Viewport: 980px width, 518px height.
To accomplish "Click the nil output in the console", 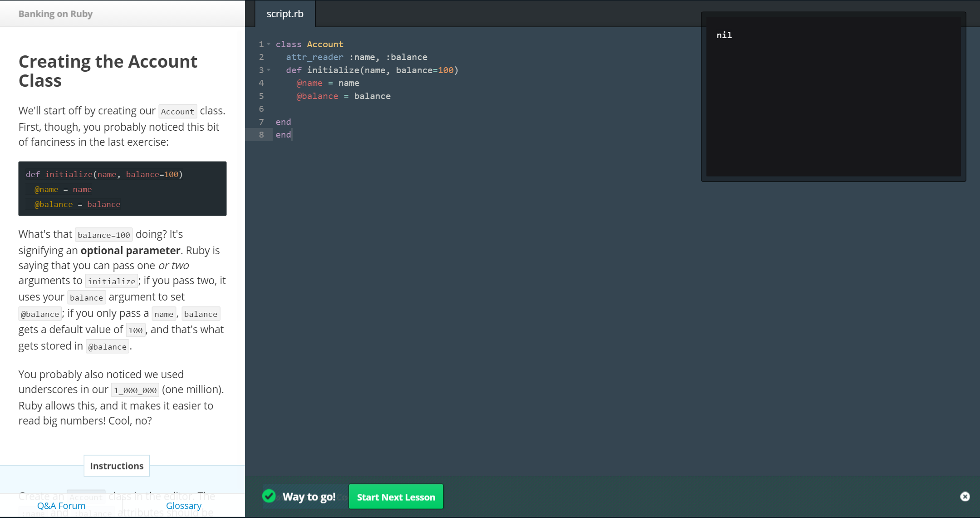I will (724, 35).
